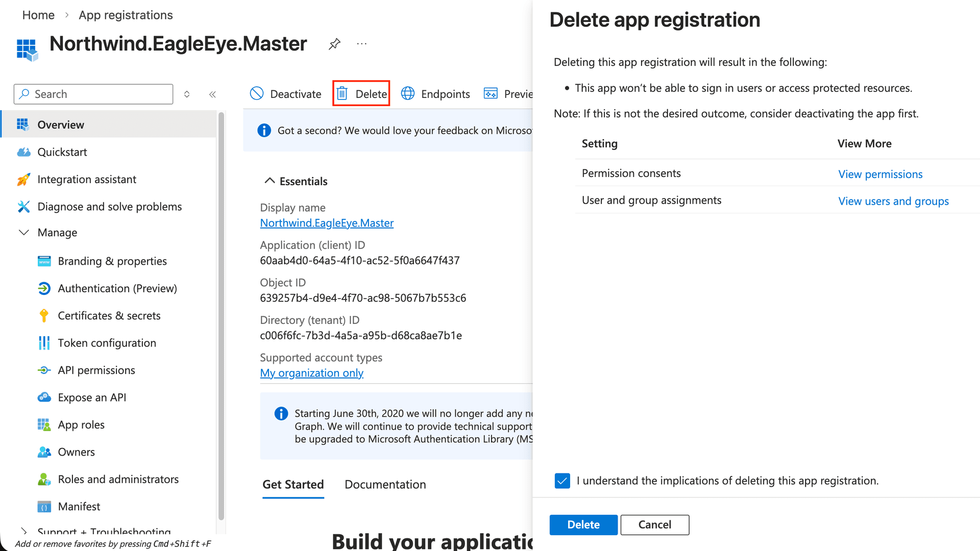
Task: Click the Delete trash can icon
Action: tap(342, 94)
